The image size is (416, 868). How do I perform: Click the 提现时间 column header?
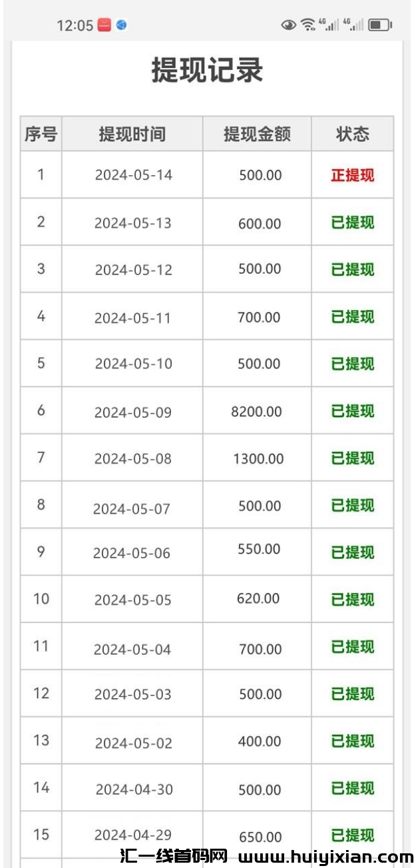[132, 135]
